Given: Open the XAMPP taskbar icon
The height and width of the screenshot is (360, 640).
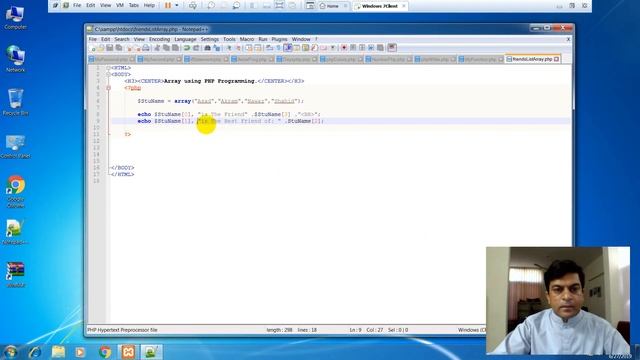Looking at the screenshot, I should click(x=128, y=352).
